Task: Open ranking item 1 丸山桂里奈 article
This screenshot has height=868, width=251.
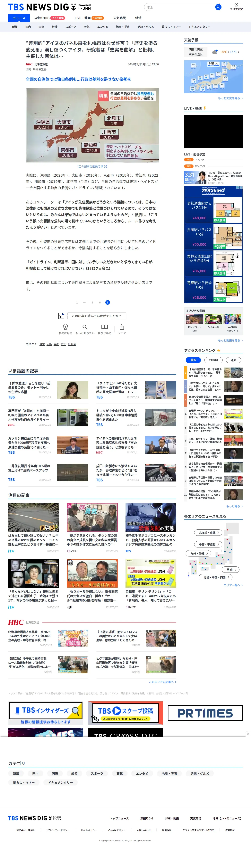Action: pyautogui.click(x=213, y=372)
